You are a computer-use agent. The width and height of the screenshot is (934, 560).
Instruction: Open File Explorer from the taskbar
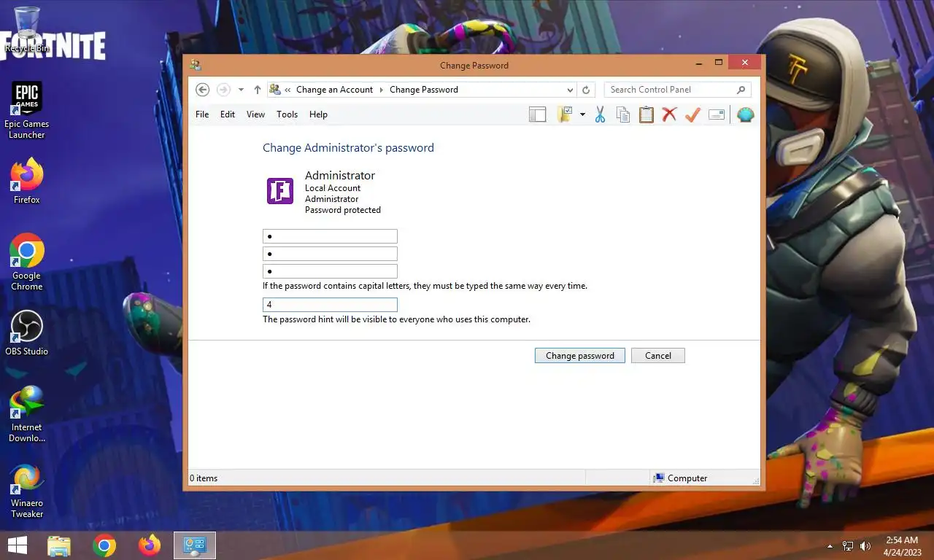click(59, 545)
